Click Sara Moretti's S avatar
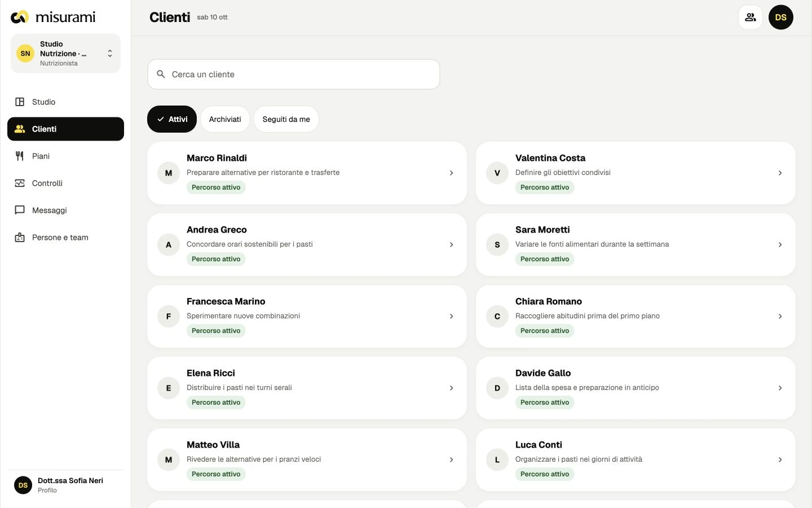This screenshot has height=508, width=812. (x=497, y=245)
